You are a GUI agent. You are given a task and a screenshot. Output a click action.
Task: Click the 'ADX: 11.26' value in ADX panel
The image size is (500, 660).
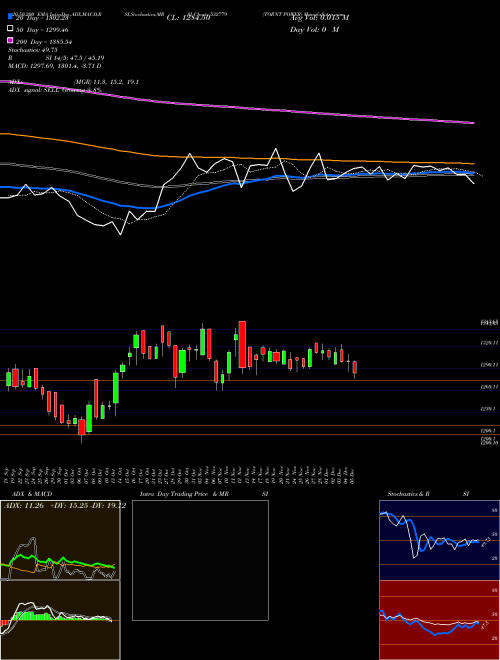(24, 506)
